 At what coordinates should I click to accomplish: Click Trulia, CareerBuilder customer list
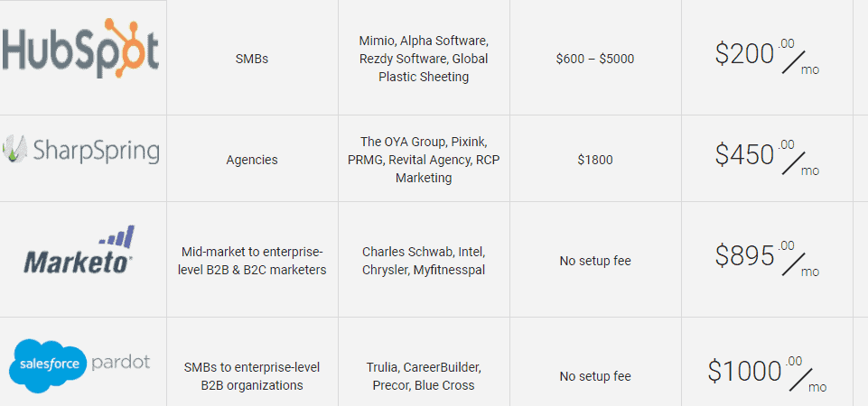[424, 376]
